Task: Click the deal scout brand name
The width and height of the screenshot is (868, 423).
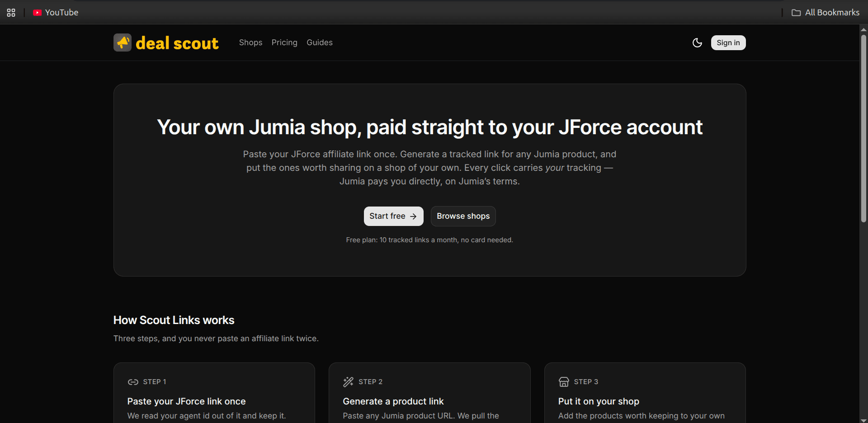Action: [177, 43]
